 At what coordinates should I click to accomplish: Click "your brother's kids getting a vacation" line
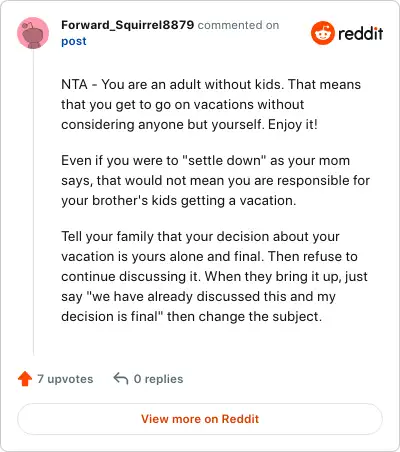point(179,201)
